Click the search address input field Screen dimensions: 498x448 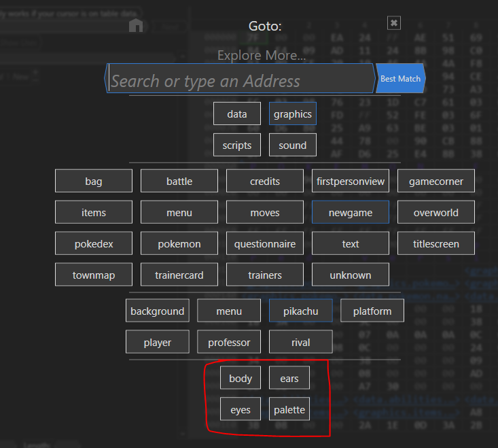point(241,81)
